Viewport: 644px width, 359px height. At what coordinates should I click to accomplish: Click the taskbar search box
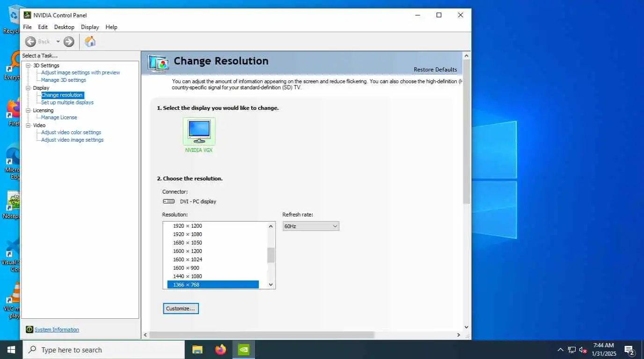tap(104, 350)
